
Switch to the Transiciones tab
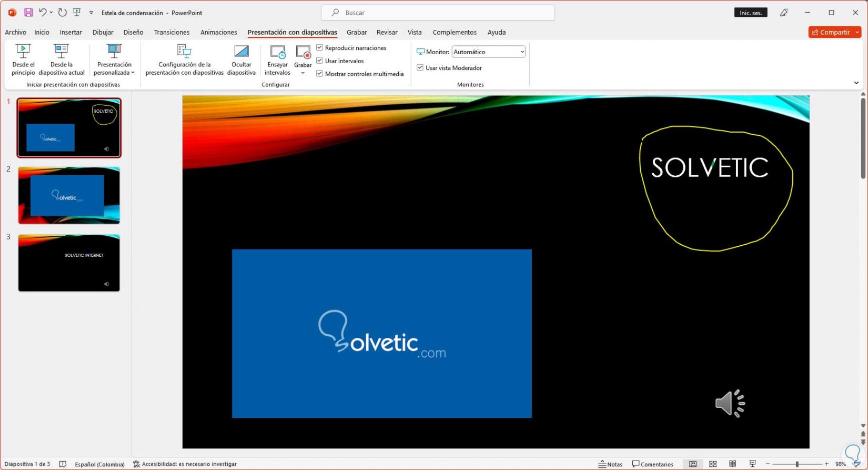pyautogui.click(x=171, y=32)
